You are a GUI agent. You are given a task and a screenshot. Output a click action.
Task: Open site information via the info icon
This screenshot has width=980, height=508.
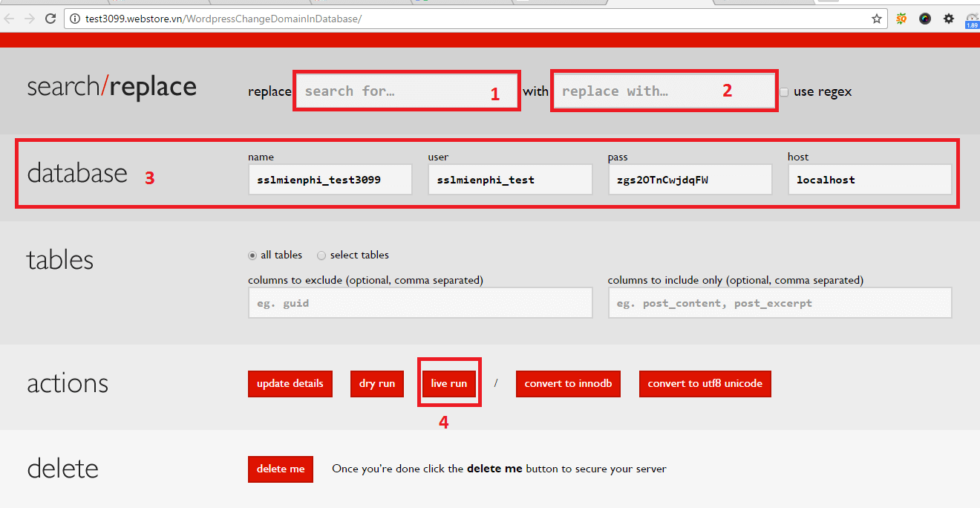point(75,19)
